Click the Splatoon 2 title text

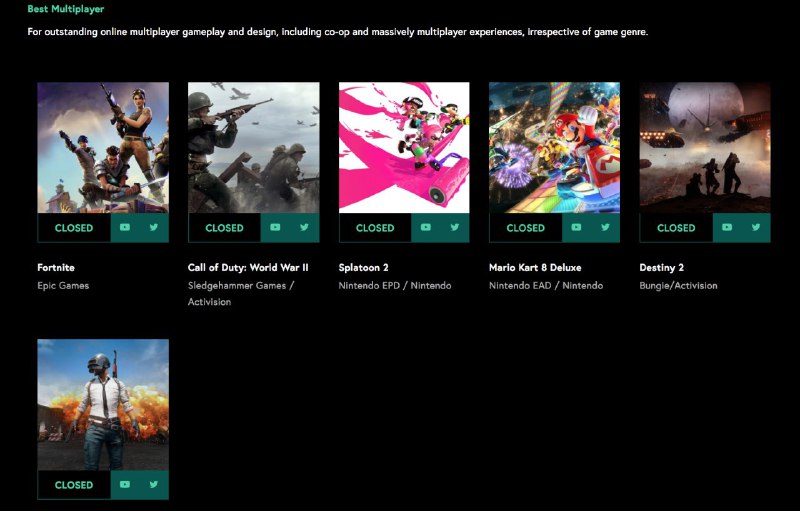click(x=363, y=267)
